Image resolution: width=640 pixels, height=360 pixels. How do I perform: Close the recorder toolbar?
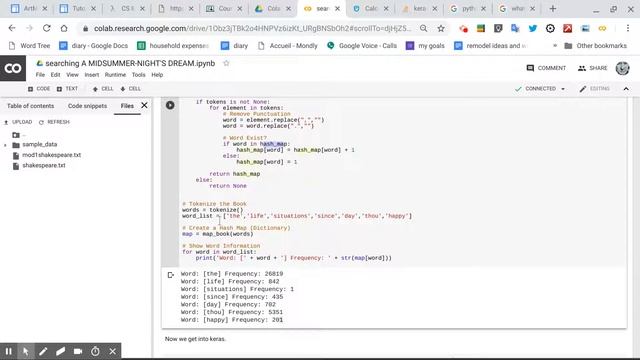[113, 351]
